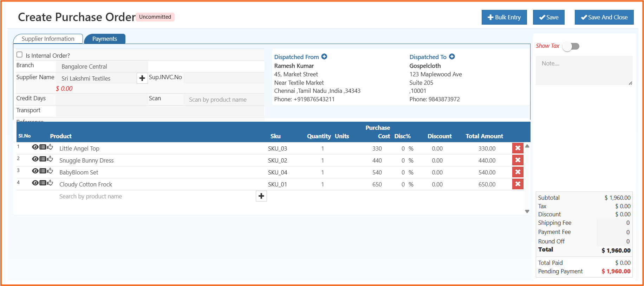Click the eye icon for Little Angel Top
Image resolution: width=644 pixels, height=286 pixels.
pyautogui.click(x=35, y=147)
